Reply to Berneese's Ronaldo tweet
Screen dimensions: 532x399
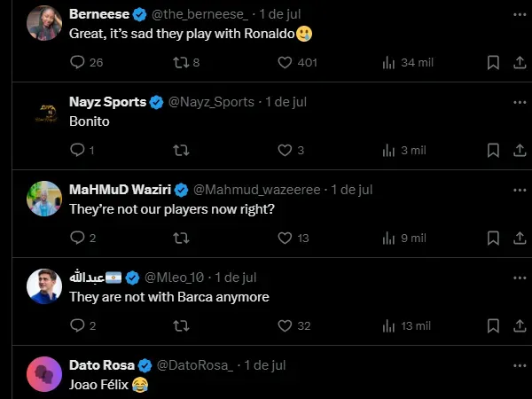77,63
